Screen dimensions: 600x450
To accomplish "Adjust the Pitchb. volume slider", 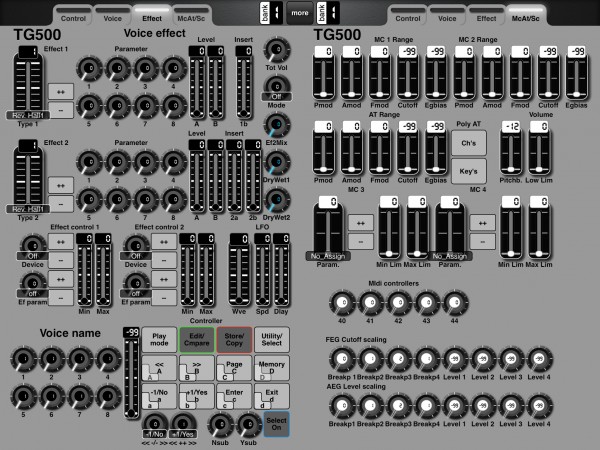I will [x=511, y=148].
